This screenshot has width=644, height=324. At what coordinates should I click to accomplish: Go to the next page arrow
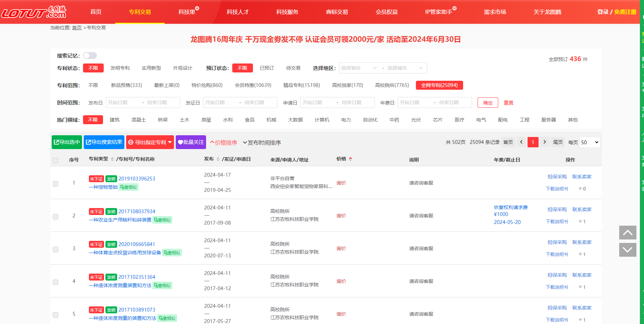click(x=544, y=142)
